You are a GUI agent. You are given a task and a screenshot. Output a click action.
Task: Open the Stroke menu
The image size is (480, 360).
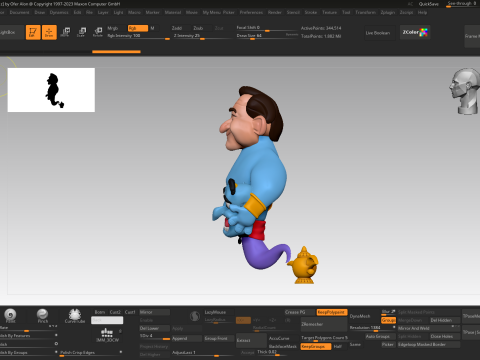[311, 12]
